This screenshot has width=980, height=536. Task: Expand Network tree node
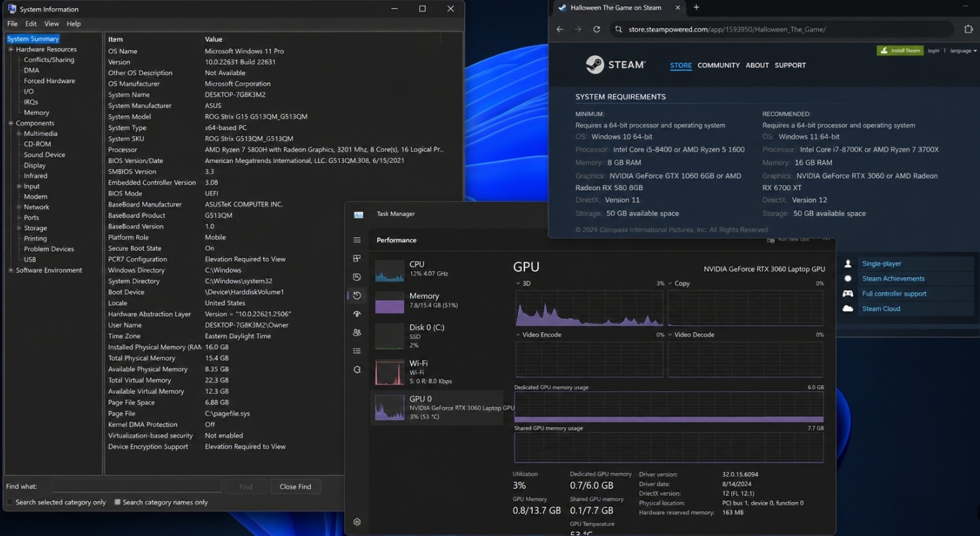point(18,207)
